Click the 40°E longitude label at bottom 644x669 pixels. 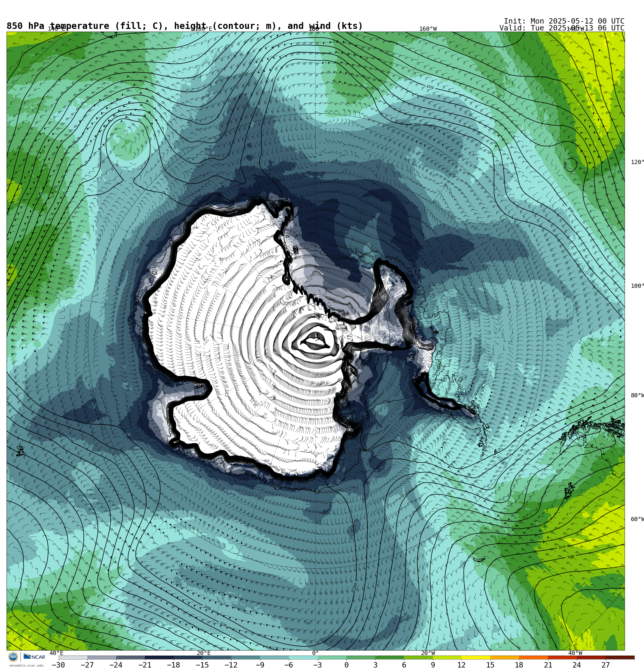click(57, 653)
